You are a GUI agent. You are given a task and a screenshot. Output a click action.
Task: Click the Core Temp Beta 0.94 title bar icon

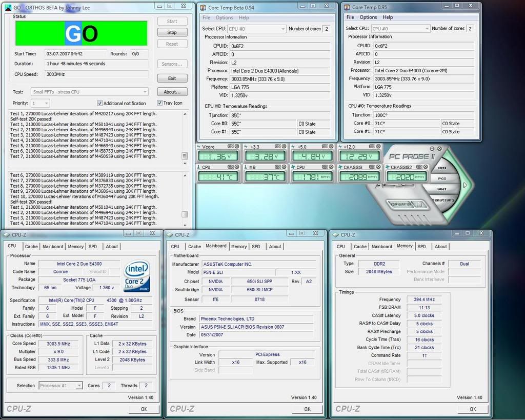(203, 7)
